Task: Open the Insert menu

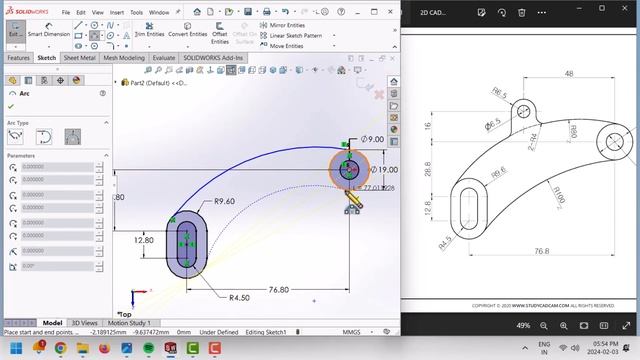Action: (x=117, y=13)
